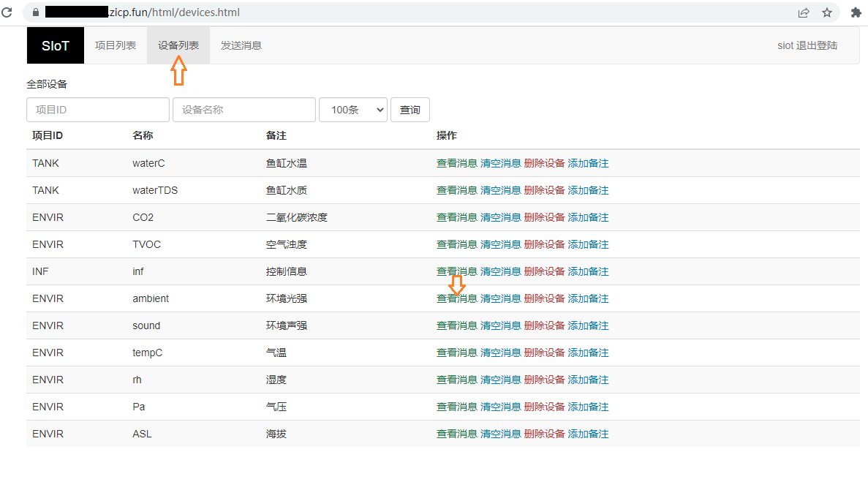
Task: View messages for waterTDS device
Action: [x=457, y=190]
